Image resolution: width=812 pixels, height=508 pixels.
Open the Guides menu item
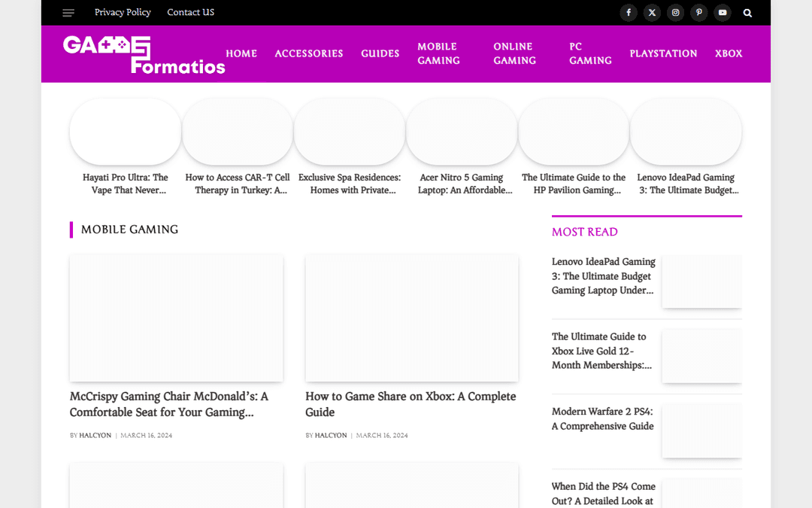(380, 53)
